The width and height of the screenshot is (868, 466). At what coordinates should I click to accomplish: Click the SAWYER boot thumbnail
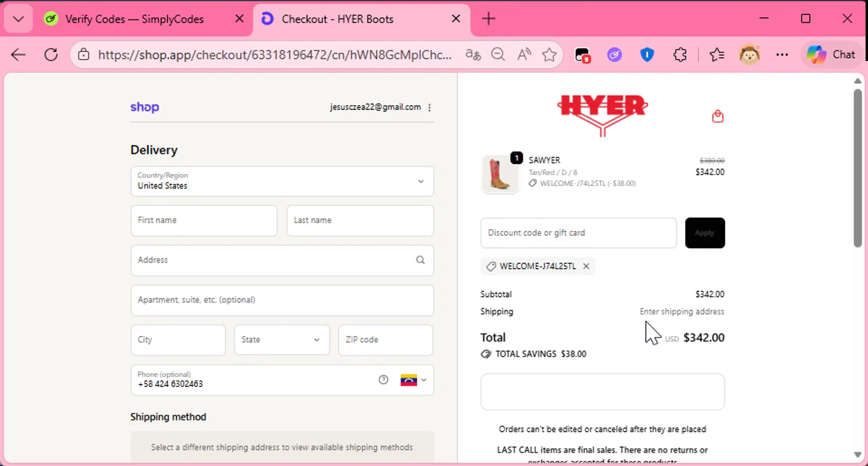pos(501,173)
